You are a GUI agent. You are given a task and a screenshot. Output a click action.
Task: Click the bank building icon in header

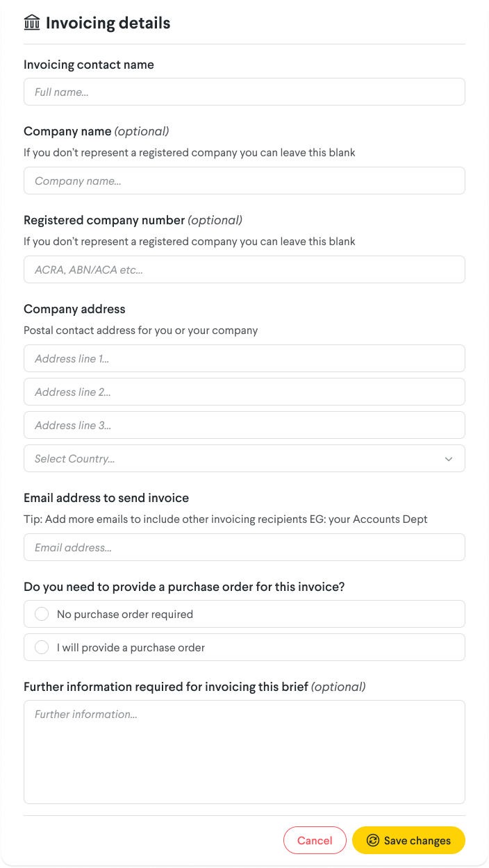click(x=32, y=22)
